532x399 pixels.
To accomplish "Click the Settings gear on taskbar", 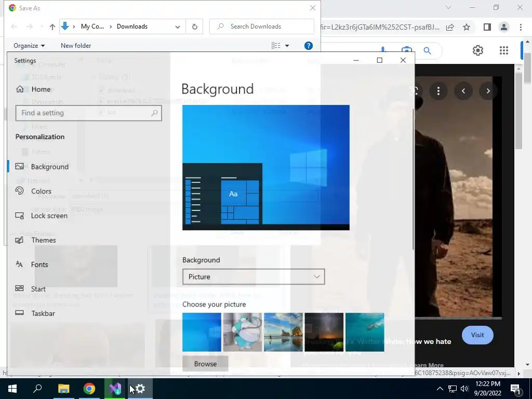I will [140, 389].
